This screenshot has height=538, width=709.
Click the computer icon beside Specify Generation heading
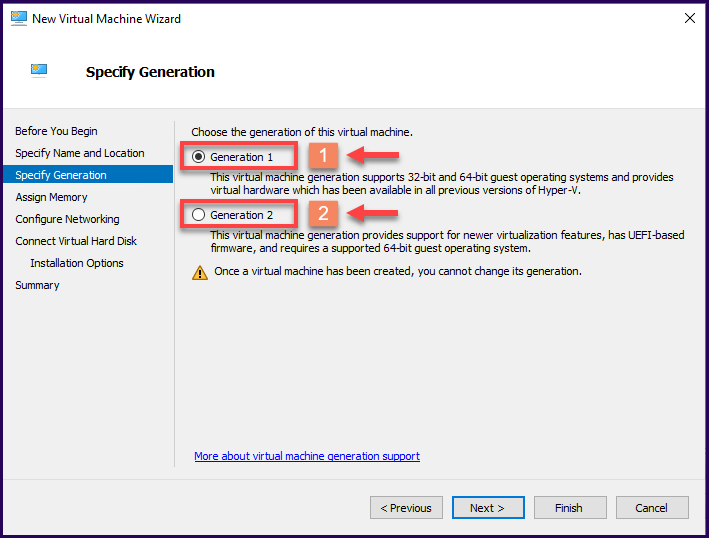(x=40, y=70)
